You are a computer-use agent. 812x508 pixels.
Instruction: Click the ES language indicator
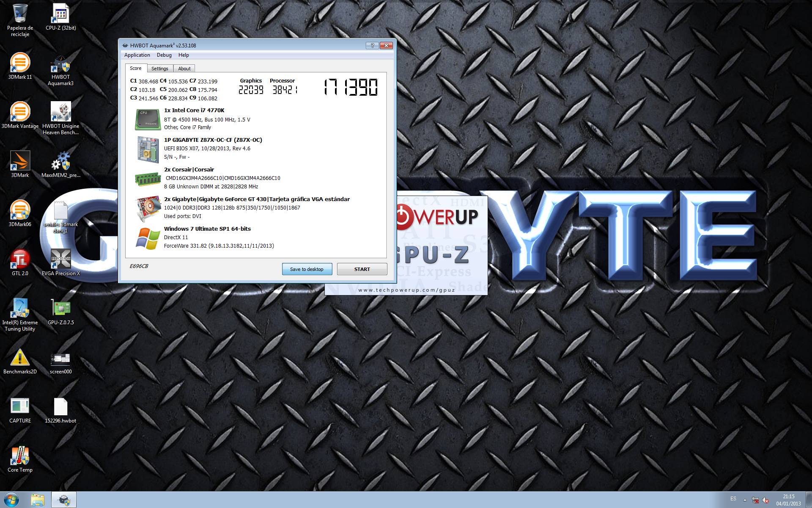click(733, 499)
